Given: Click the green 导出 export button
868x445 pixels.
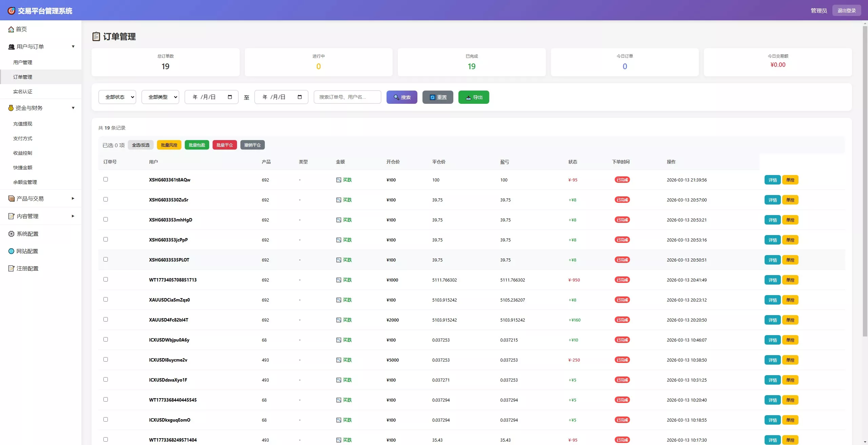Looking at the screenshot, I should coord(473,97).
